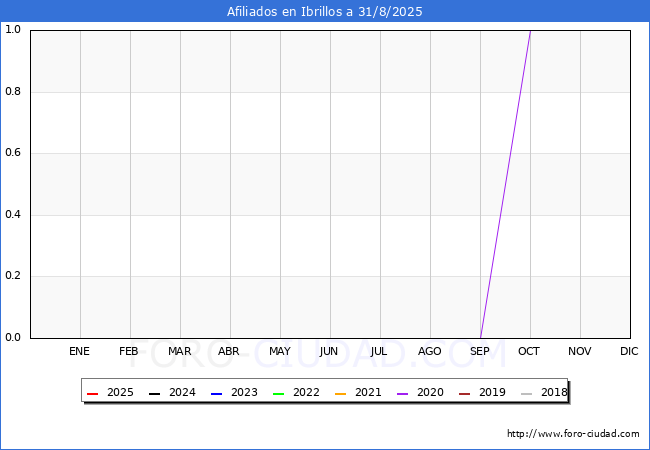Click the AGO label on the x-axis
Viewport: 650px width, 450px height.
click(x=430, y=352)
